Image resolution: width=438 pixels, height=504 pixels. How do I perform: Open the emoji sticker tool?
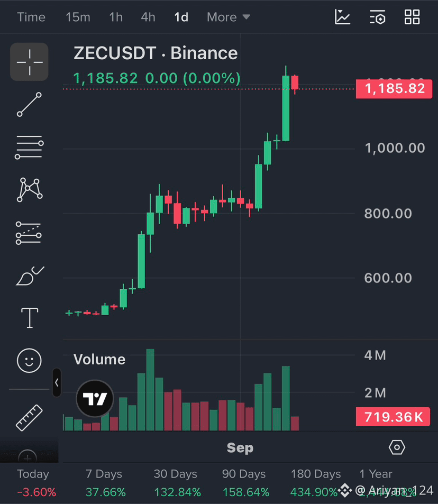coord(29,361)
